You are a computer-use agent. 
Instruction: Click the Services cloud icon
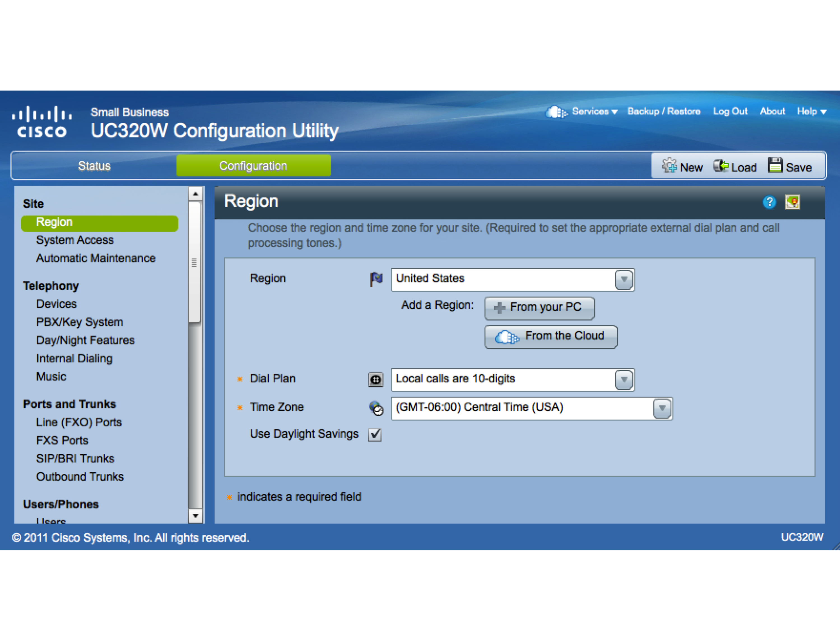pyautogui.click(x=556, y=112)
